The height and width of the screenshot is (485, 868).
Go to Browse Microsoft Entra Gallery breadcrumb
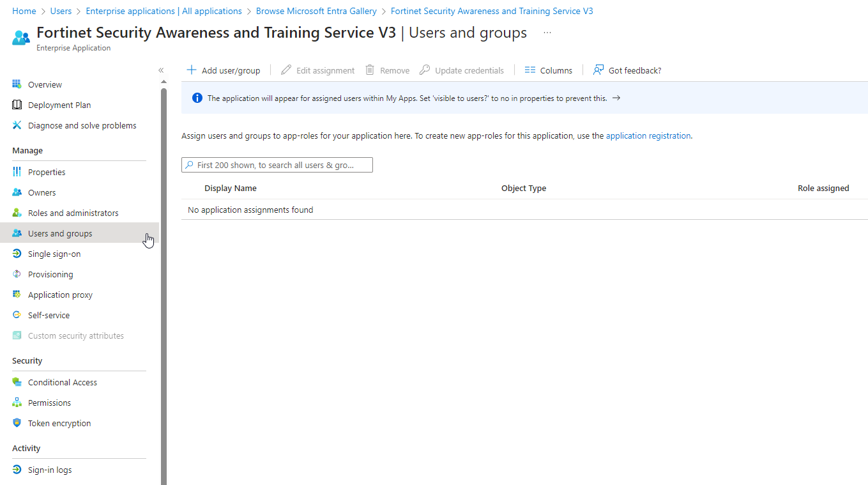[x=316, y=11]
